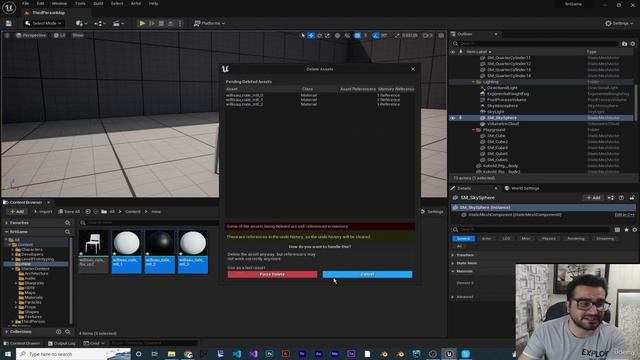Click the save level icon in toolbar

[9, 23]
